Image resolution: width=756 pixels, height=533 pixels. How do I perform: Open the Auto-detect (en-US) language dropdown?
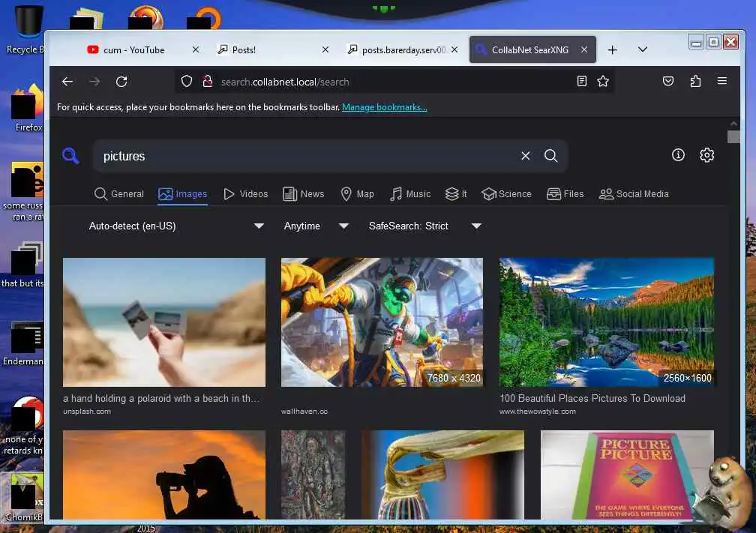(176, 226)
